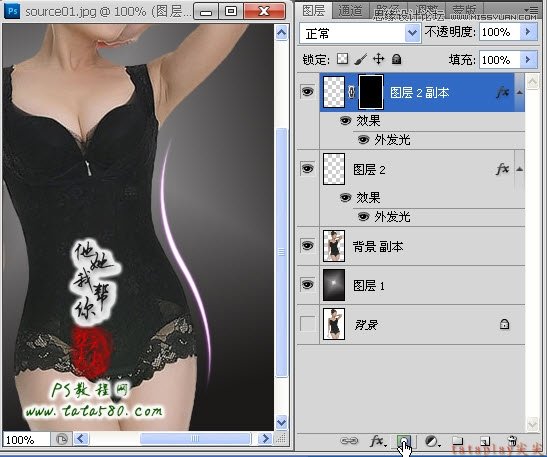
Task: Click status bar info icon beside zoom
Action: 61,439
